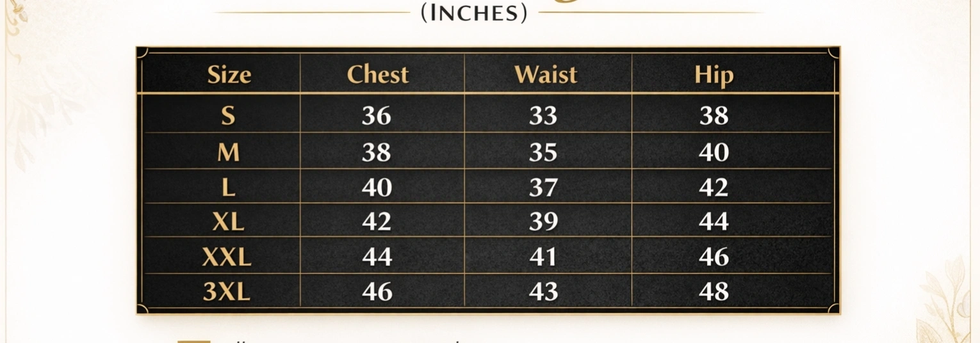Click the XXL size row label
Image resolution: width=980 pixels, height=343 pixels.
tap(227, 257)
